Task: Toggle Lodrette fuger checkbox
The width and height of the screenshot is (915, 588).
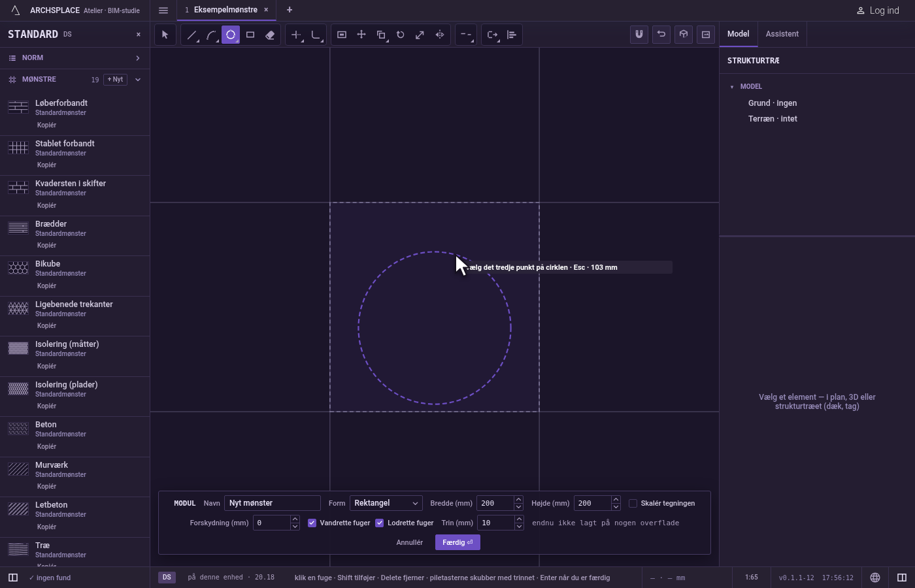Action: [380, 523]
